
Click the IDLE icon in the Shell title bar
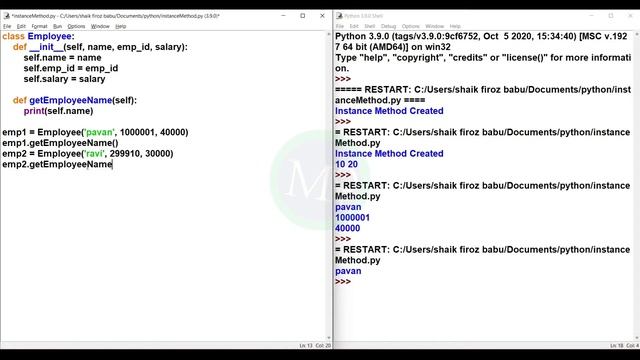339,16
